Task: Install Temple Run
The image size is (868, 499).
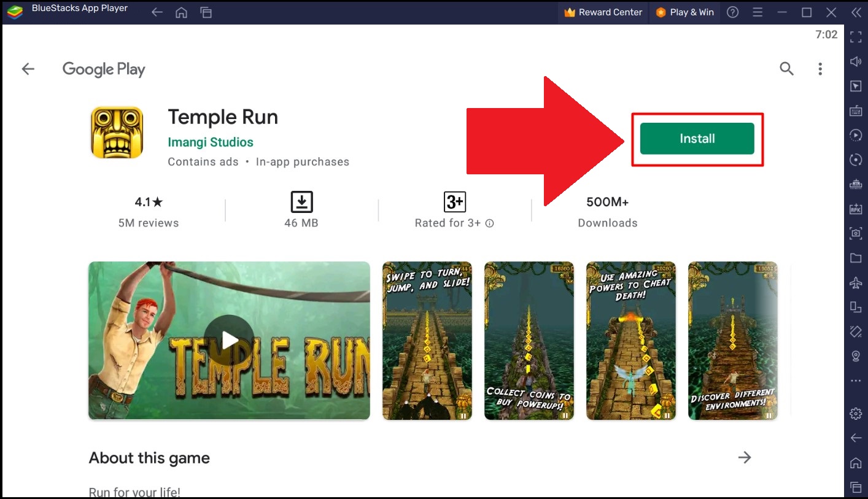Action: click(x=697, y=138)
